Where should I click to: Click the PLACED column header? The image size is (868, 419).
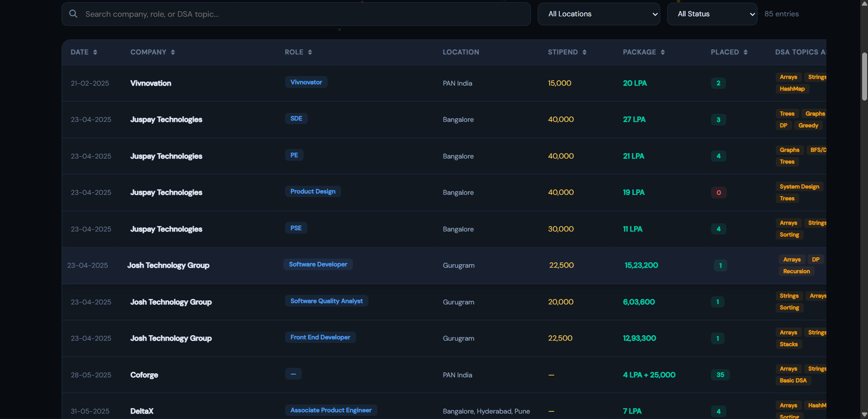pos(729,52)
